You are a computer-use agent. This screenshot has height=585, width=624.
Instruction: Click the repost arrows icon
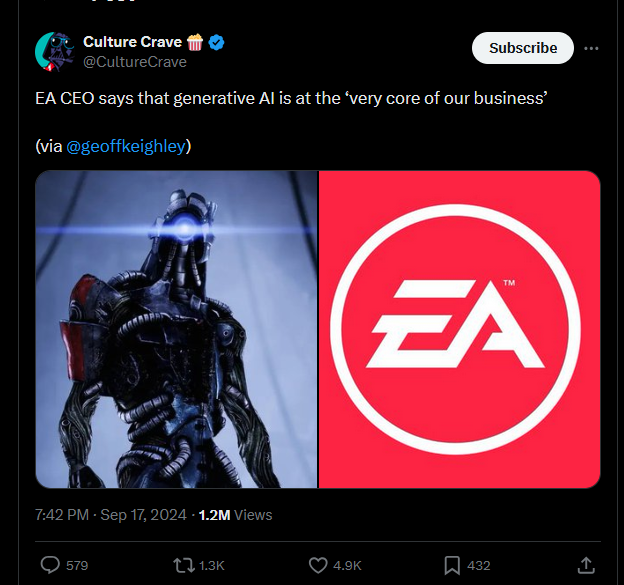click(x=183, y=565)
